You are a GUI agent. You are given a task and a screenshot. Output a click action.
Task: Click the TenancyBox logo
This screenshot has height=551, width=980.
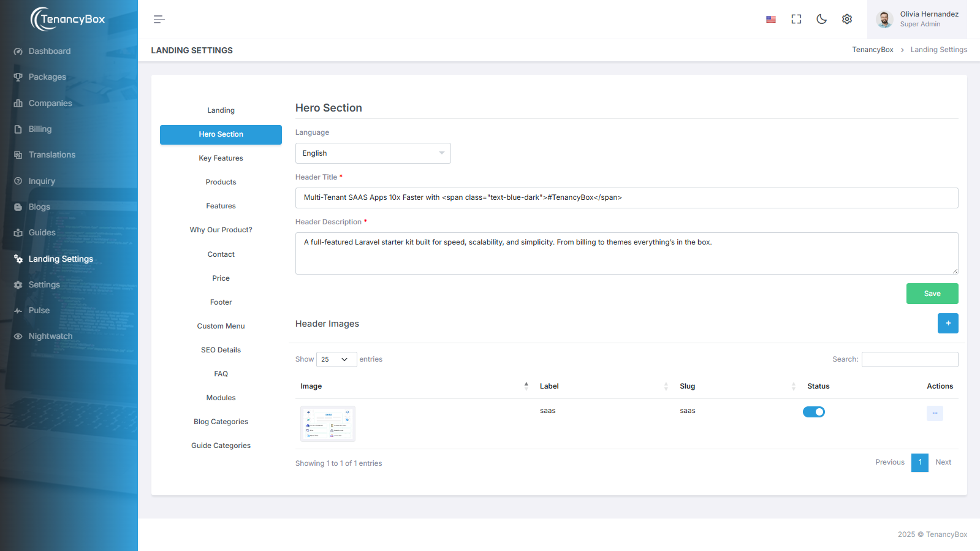click(x=68, y=19)
